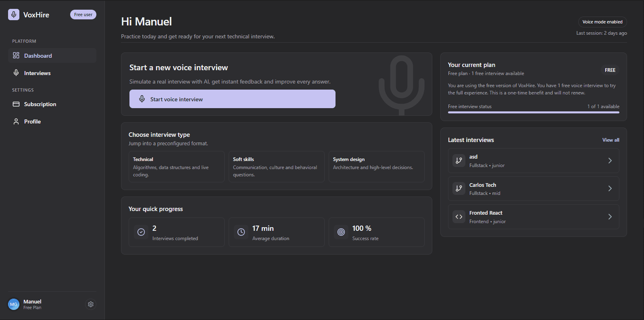Open the asd Fullstack junior interview row
Viewport: 644px width, 320px height.
(x=534, y=161)
